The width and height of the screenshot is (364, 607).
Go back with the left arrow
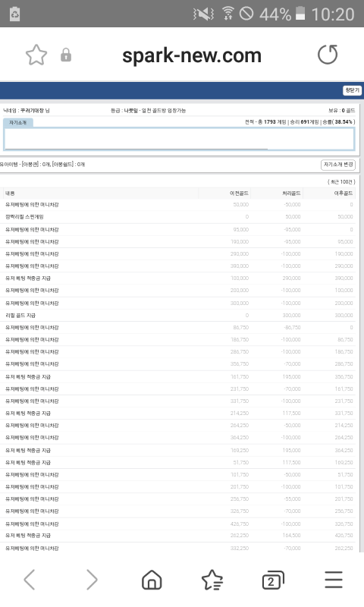pos(30,579)
